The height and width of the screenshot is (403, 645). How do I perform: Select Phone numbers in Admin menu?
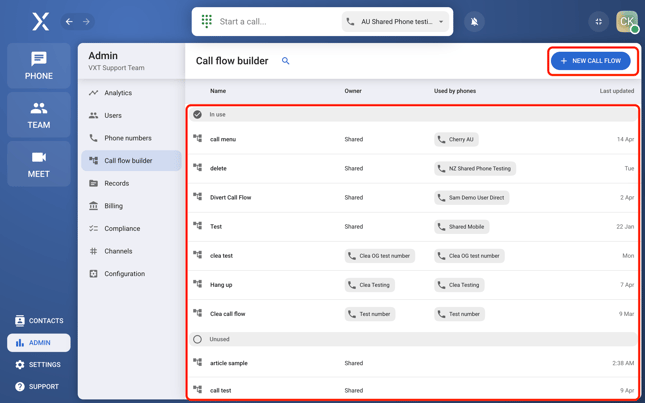pyautogui.click(x=128, y=138)
